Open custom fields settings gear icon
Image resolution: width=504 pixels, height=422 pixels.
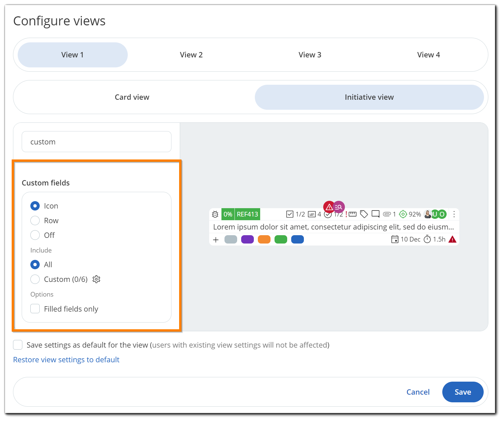tap(96, 279)
